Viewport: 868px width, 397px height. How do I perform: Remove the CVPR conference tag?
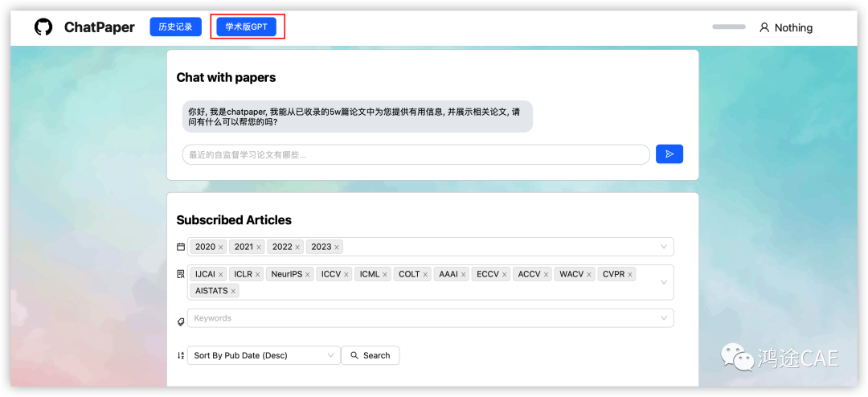pyautogui.click(x=630, y=274)
